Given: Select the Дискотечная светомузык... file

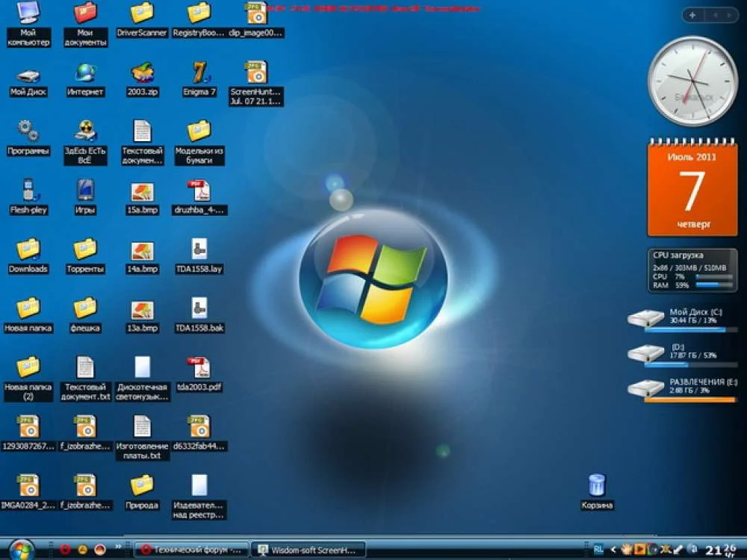Looking at the screenshot, I should tap(142, 379).
